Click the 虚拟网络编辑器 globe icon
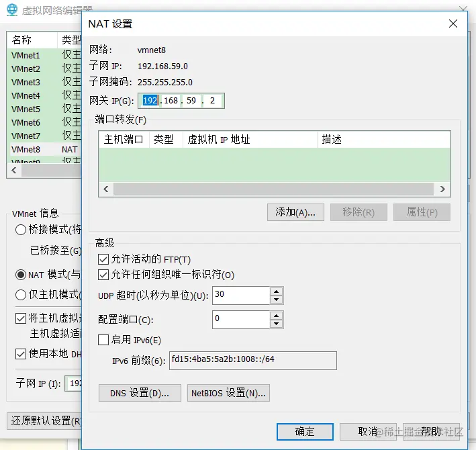This screenshot has width=476, height=450. pyautogui.click(x=12, y=9)
